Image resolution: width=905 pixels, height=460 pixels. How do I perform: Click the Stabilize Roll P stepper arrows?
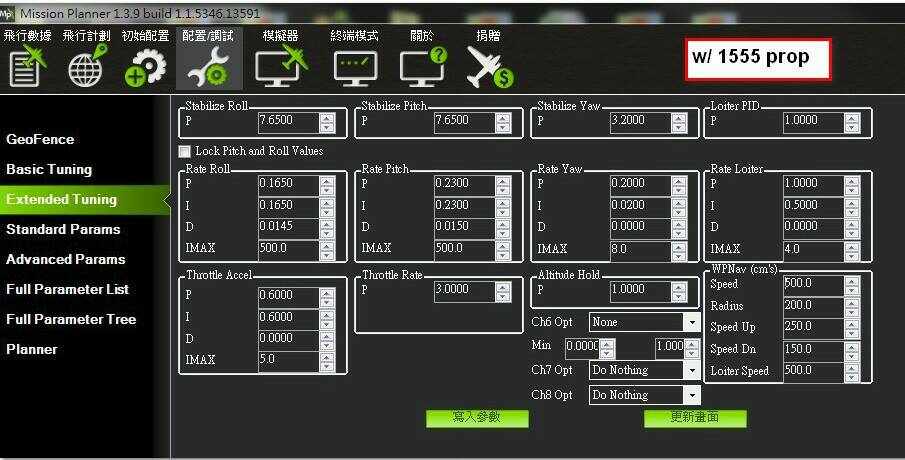pos(327,121)
